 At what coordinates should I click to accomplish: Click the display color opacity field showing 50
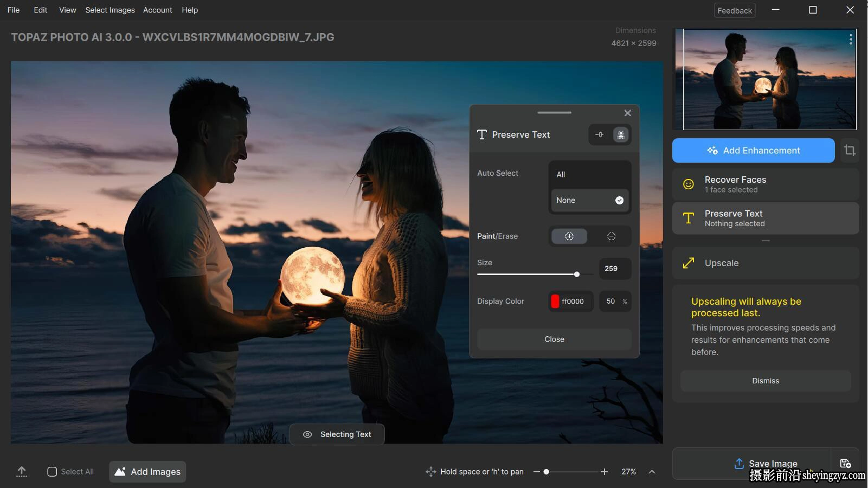[615, 301]
